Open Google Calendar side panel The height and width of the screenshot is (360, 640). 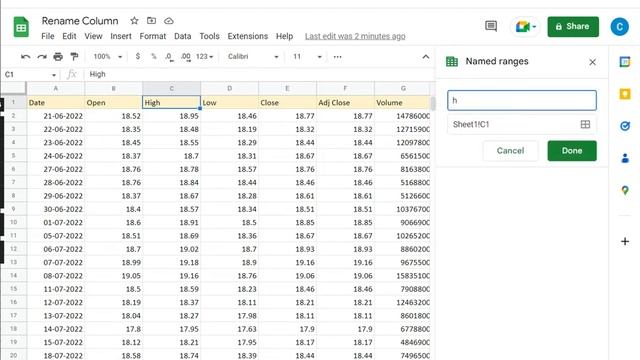click(624, 62)
